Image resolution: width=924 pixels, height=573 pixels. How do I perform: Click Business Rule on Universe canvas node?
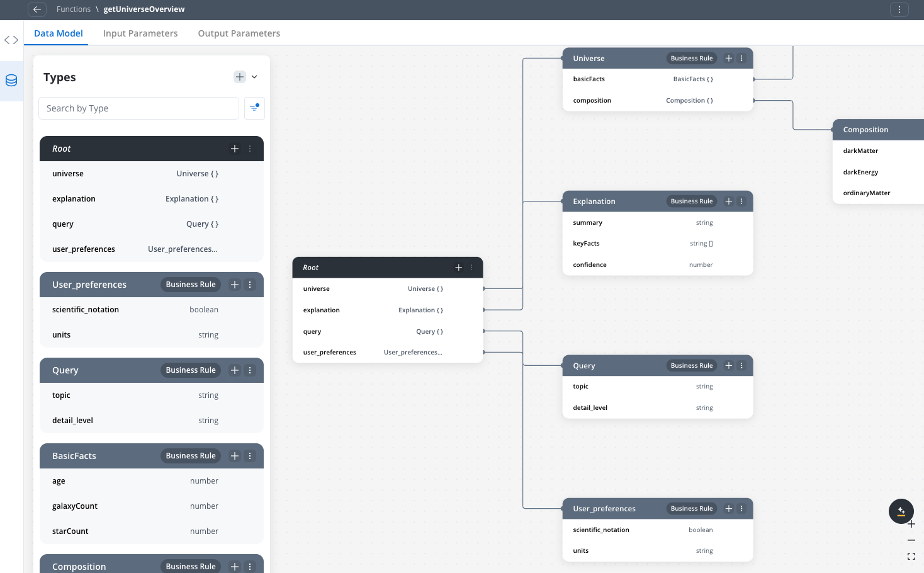692,59
